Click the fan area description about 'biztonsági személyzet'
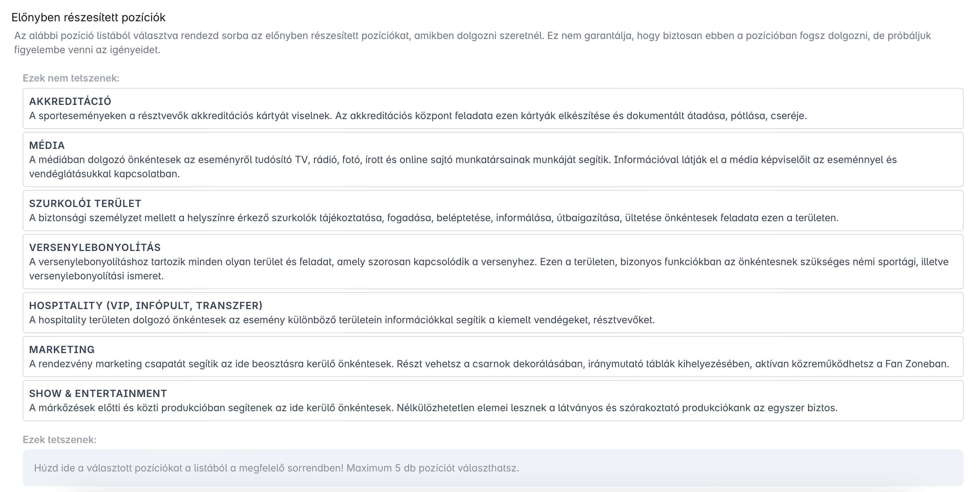Screen dimensions: 980x492 coord(433,218)
